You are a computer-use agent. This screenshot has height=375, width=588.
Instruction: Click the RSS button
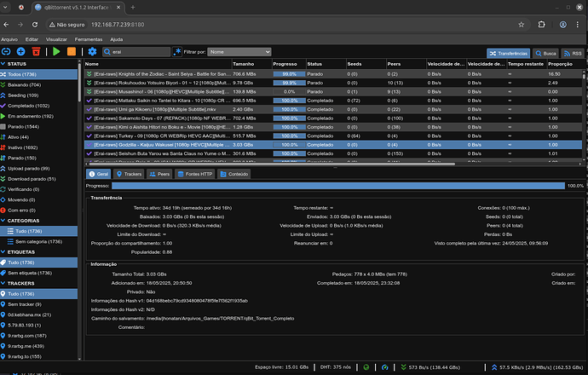tap(573, 53)
